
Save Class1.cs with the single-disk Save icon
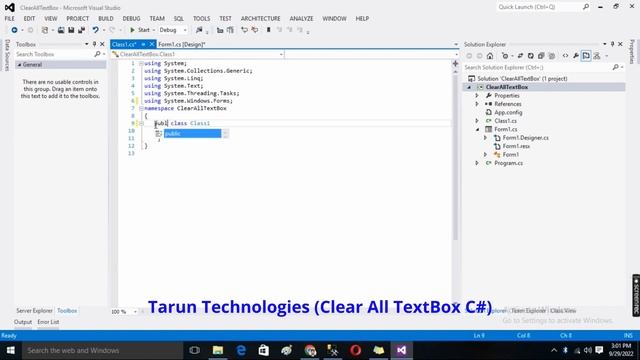(x=71, y=30)
